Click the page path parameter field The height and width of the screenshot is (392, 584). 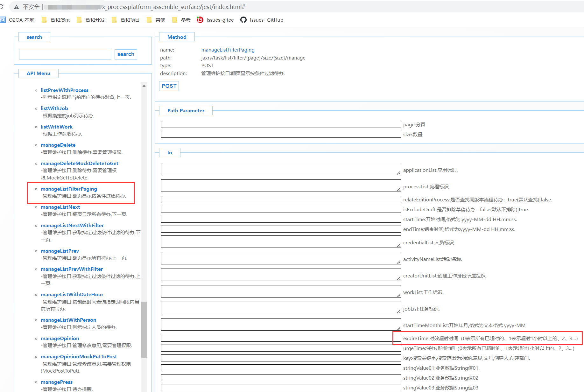281,124
